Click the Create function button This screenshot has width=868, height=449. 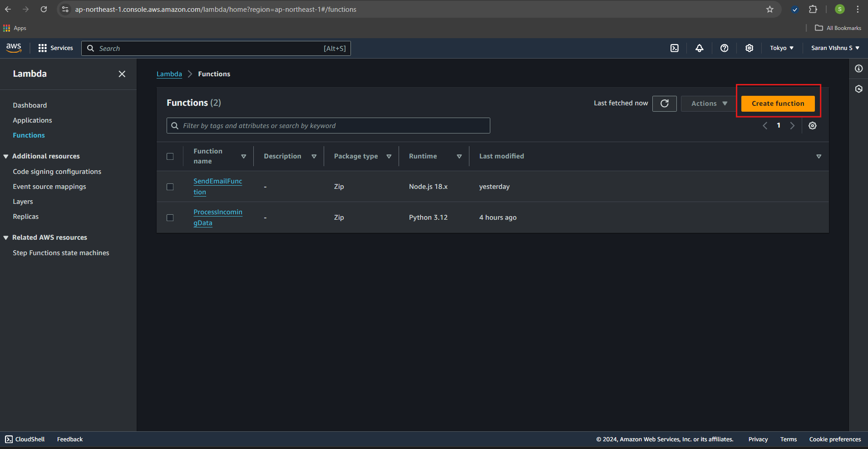pos(777,104)
